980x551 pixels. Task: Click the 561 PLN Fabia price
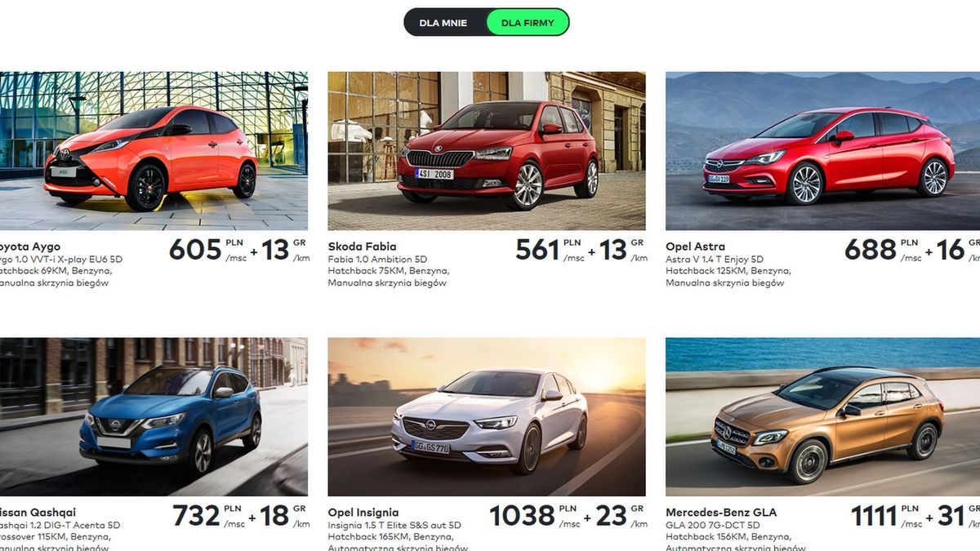coord(550,250)
